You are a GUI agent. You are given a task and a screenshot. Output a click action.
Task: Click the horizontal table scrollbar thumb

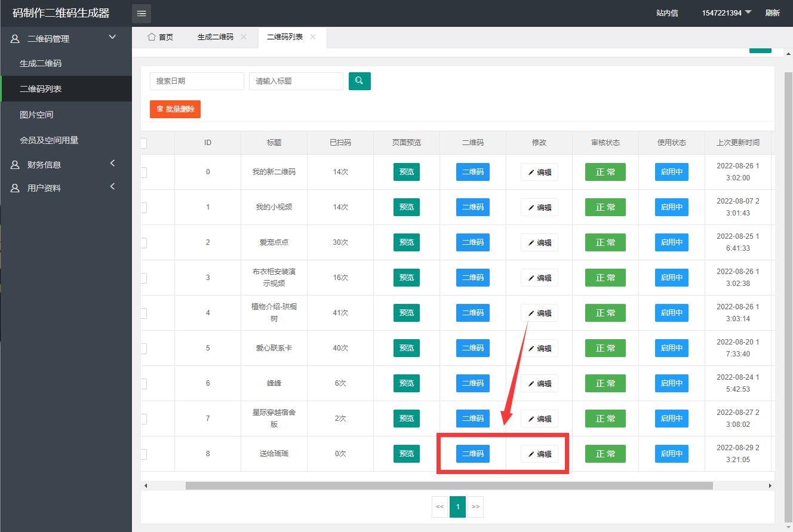tap(449, 486)
